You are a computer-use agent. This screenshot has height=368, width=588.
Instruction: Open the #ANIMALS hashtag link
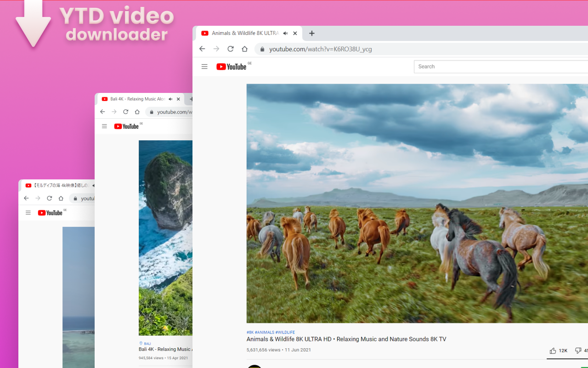[264, 332]
